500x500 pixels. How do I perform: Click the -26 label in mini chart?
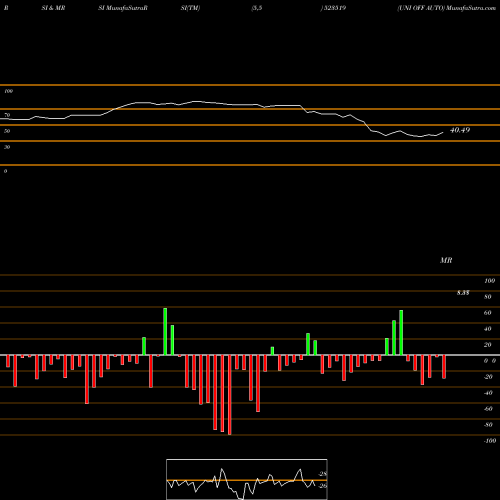[x=323, y=486]
